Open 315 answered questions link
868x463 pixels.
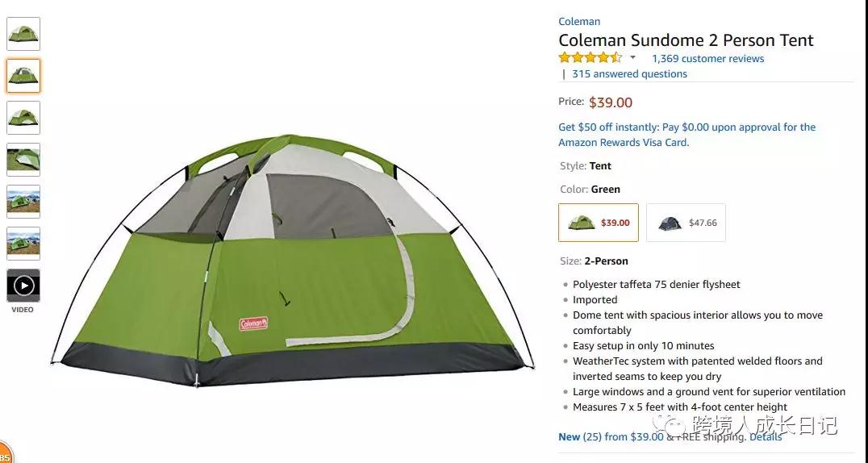pyautogui.click(x=629, y=74)
